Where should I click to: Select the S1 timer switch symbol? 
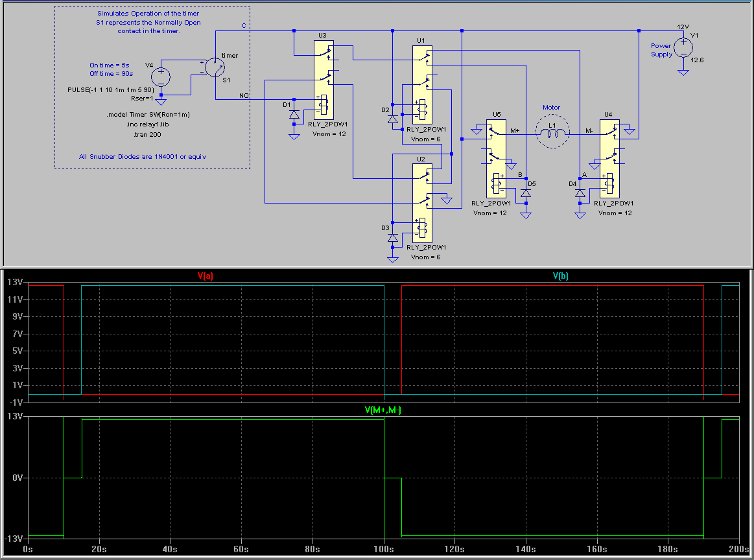coord(215,67)
